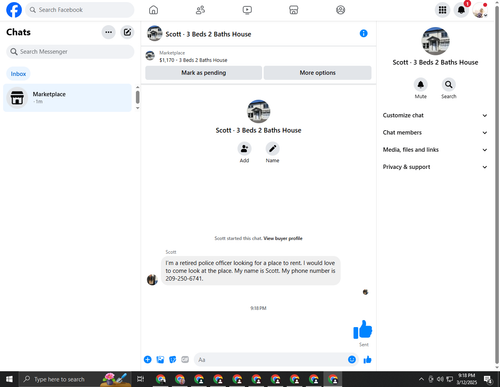500x387 pixels.
Task: Expand Media, files and links section
Action: coord(435,150)
